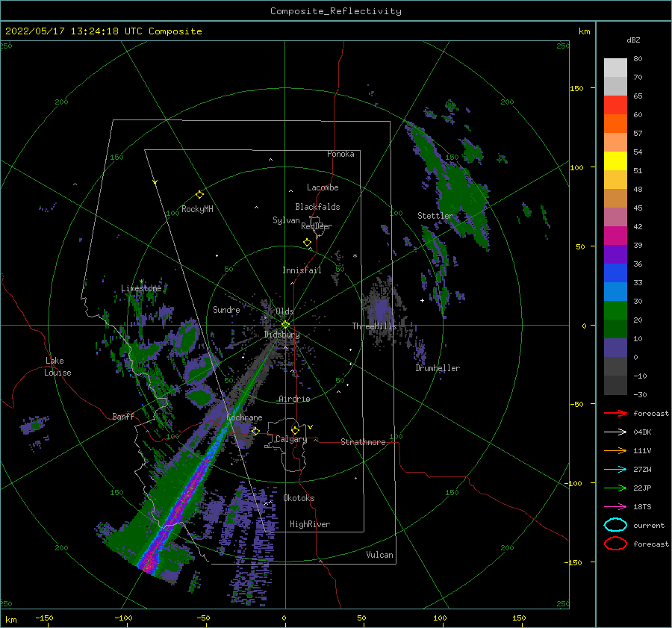The width and height of the screenshot is (672, 628).
Task: Pick the magenta 39-42 dBZ swatch
Action: pyautogui.click(x=615, y=236)
